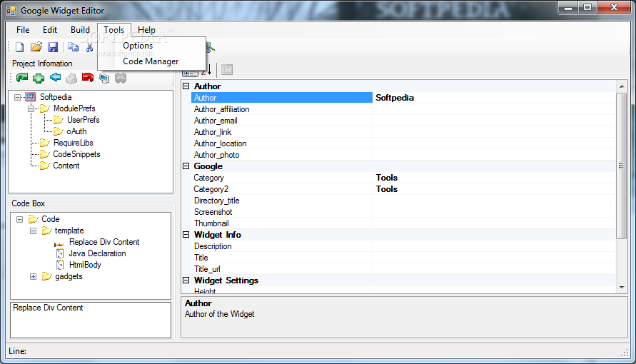Expand the gadgets folder node
Viewport: 636px width, 364px height.
click(x=34, y=276)
